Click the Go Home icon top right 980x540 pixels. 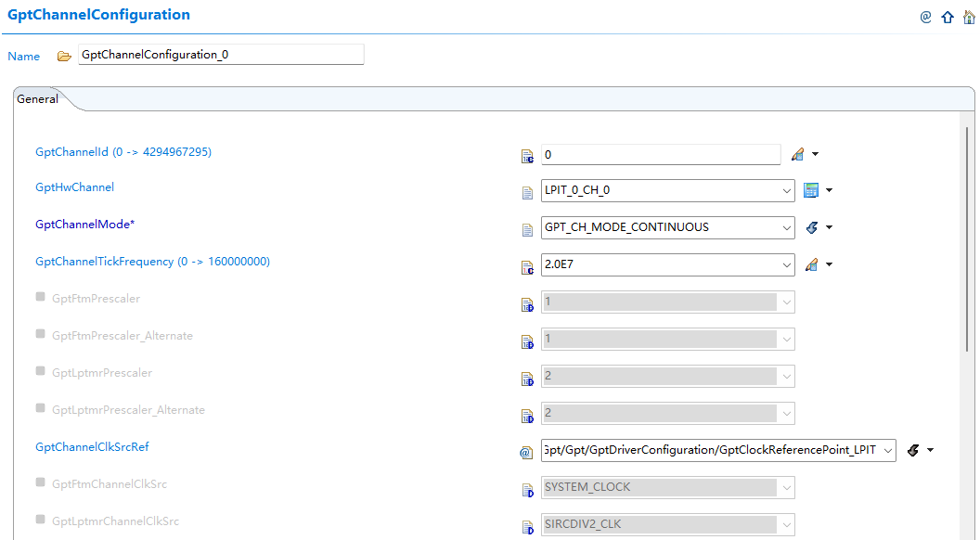pos(969,17)
